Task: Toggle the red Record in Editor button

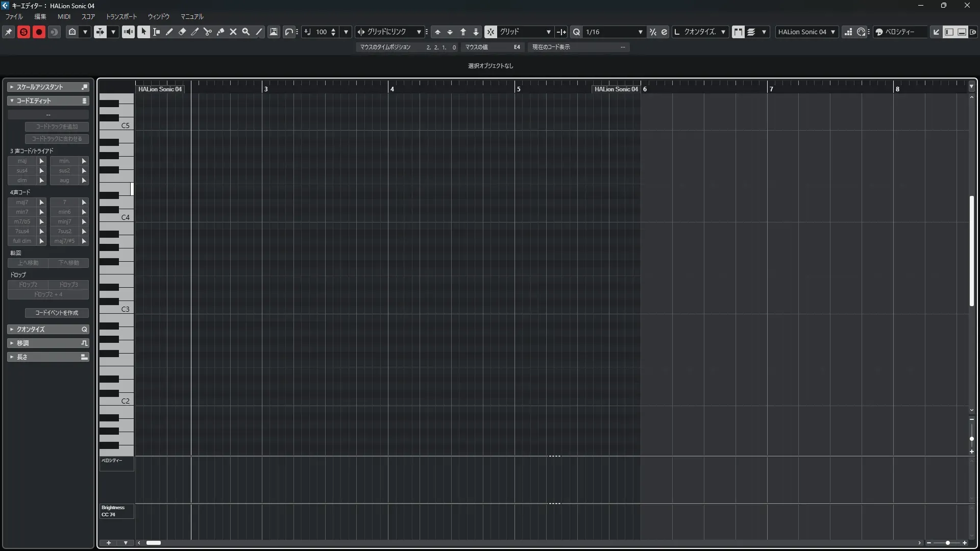Action: [39, 32]
